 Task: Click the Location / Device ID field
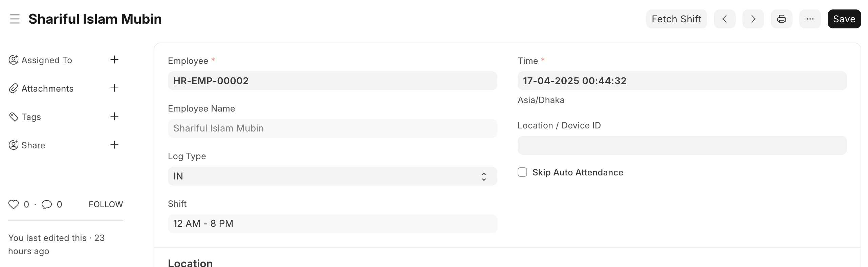pyautogui.click(x=682, y=145)
